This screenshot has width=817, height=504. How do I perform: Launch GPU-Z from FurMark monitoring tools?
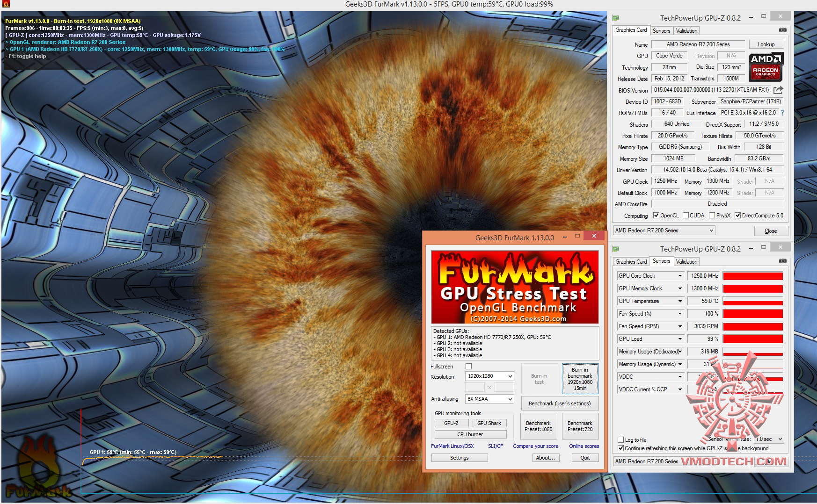coord(451,423)
